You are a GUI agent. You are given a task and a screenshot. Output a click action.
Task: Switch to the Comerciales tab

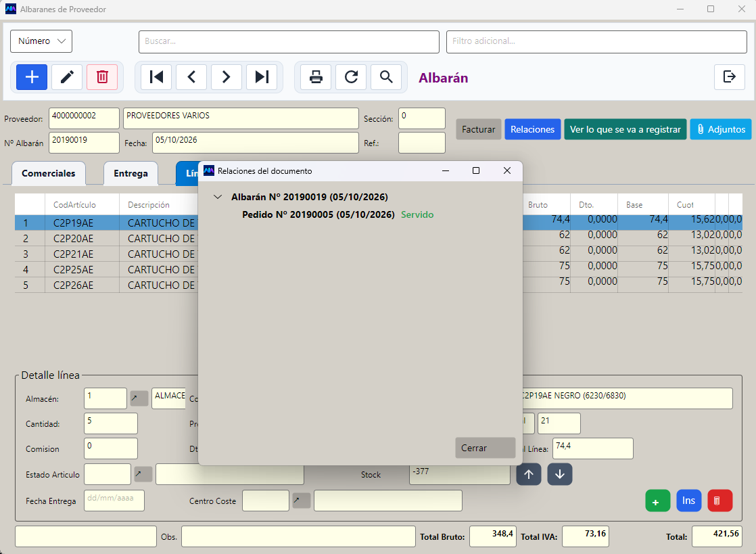pyautogui.click(x=49, y=174)
